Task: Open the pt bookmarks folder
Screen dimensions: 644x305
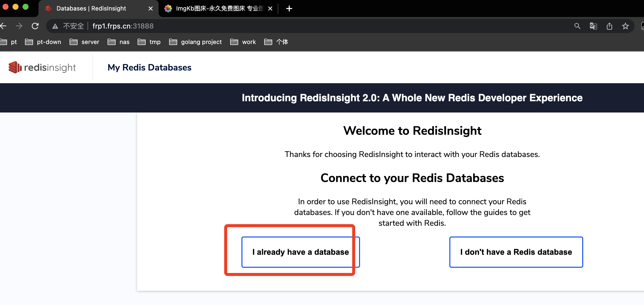Action: coord(9,42)
